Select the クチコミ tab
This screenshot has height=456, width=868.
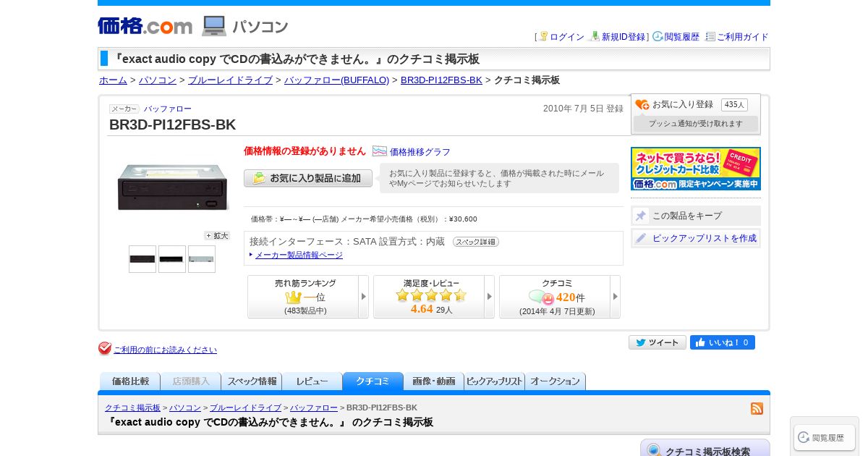pyautogui.click(x=373, y=381)
